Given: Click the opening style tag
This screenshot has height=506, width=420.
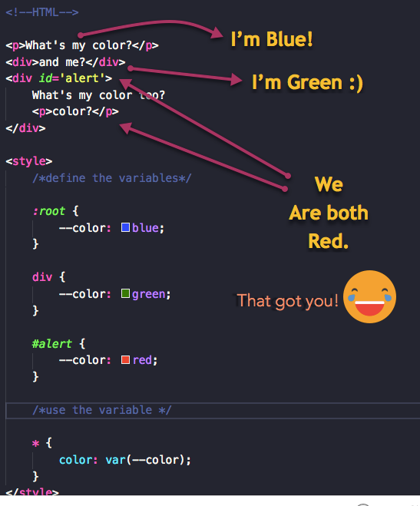Looking at the screenshot, I should tap(29, 161).
